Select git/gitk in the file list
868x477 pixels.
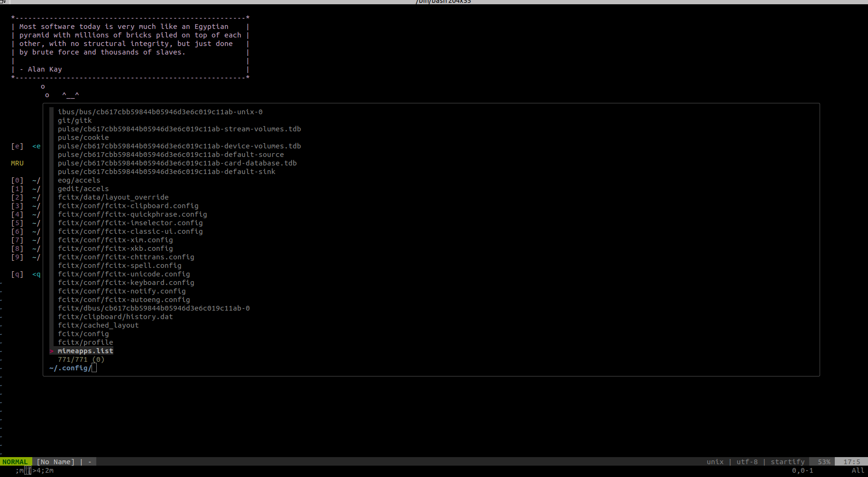point(74,120)
